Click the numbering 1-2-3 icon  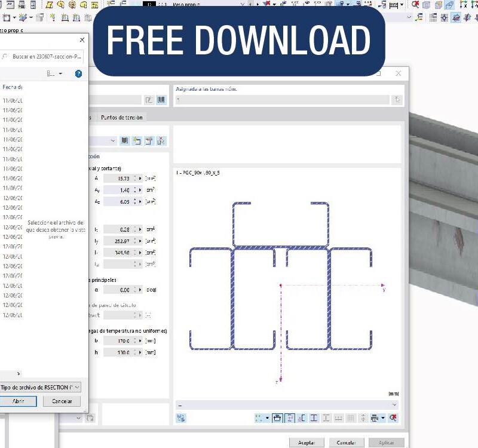(x=338, y=418)
